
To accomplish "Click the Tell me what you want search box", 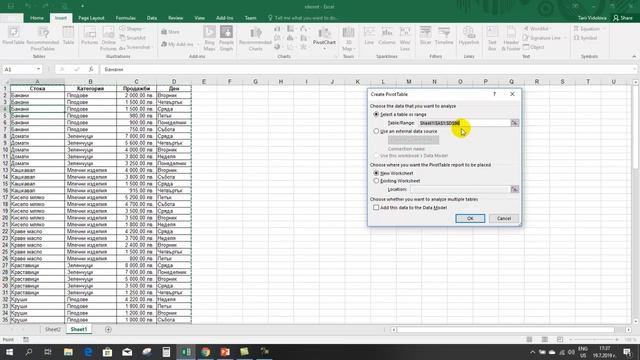I will [304, 18].
